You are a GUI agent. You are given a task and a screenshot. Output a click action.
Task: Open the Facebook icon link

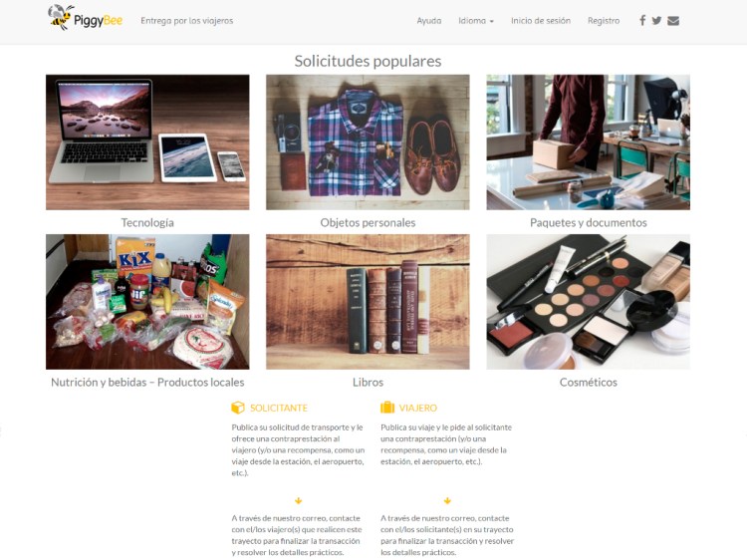(642, 21)
